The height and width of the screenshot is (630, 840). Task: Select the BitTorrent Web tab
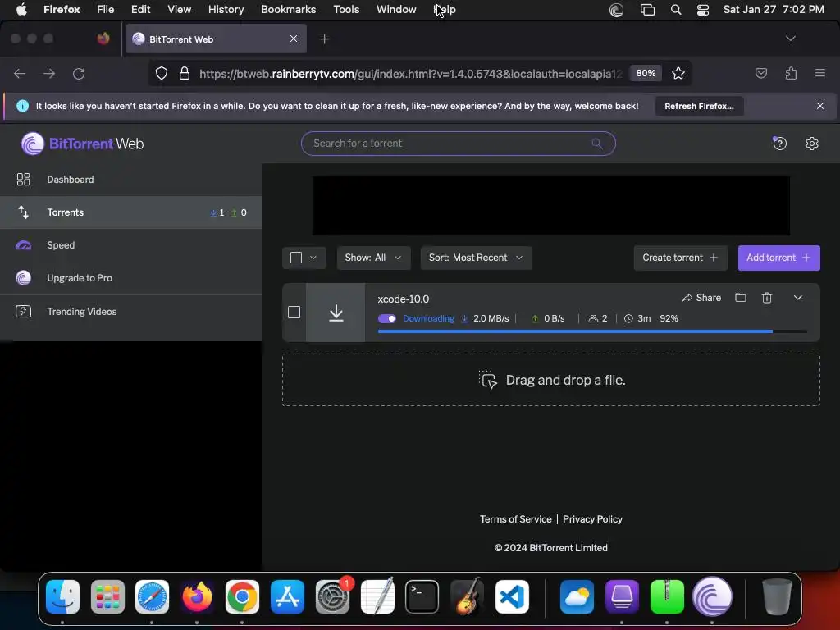click(x=216, y=39)
